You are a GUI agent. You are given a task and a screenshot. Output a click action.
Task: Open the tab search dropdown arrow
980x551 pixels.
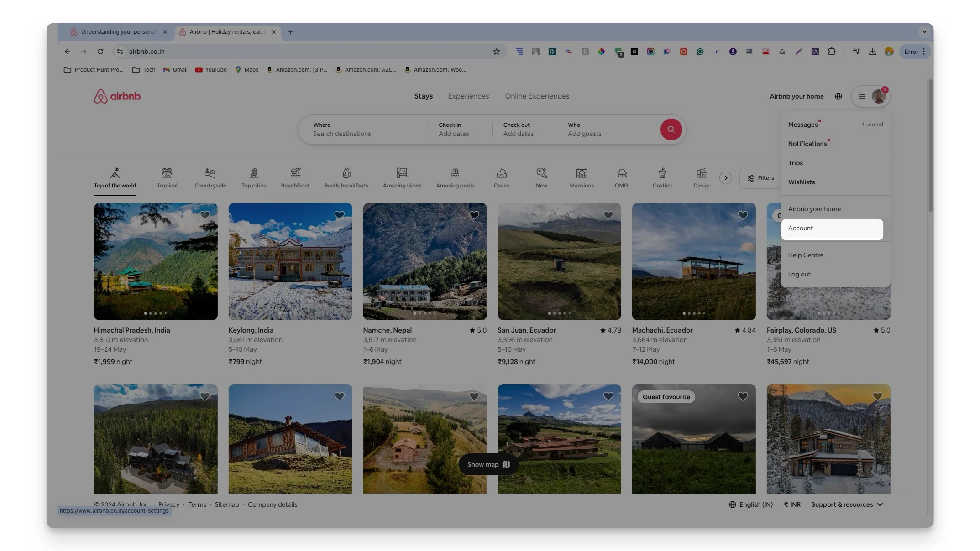coord(924,32)
